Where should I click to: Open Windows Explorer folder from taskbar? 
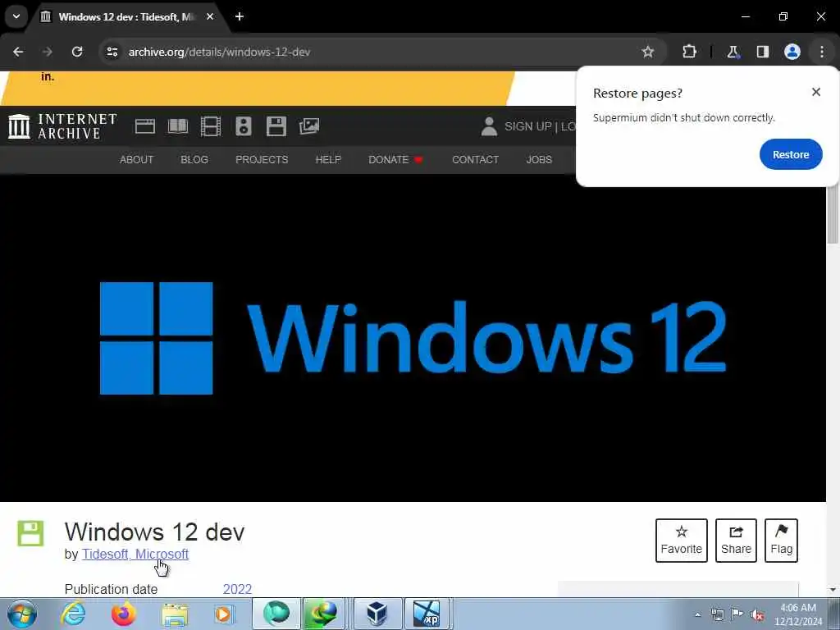coord(175,614)
